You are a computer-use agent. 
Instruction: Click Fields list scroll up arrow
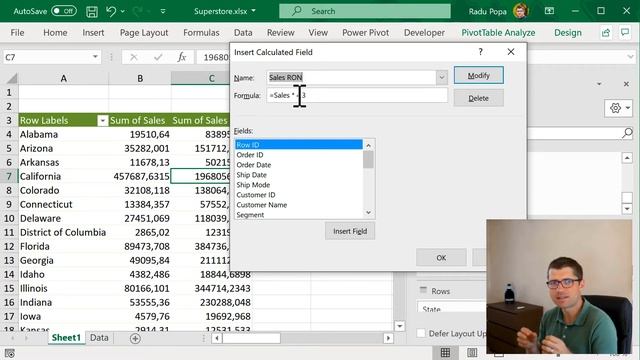coord(368,145)
